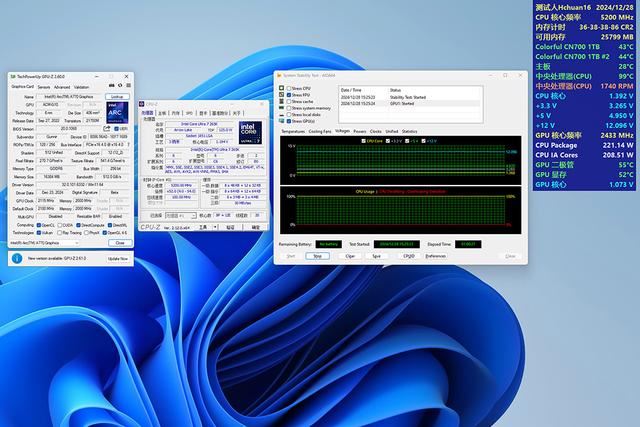Click the Bus Interface question mark icon
Viewport: 640px width, 427px height.
coord(129,145)
